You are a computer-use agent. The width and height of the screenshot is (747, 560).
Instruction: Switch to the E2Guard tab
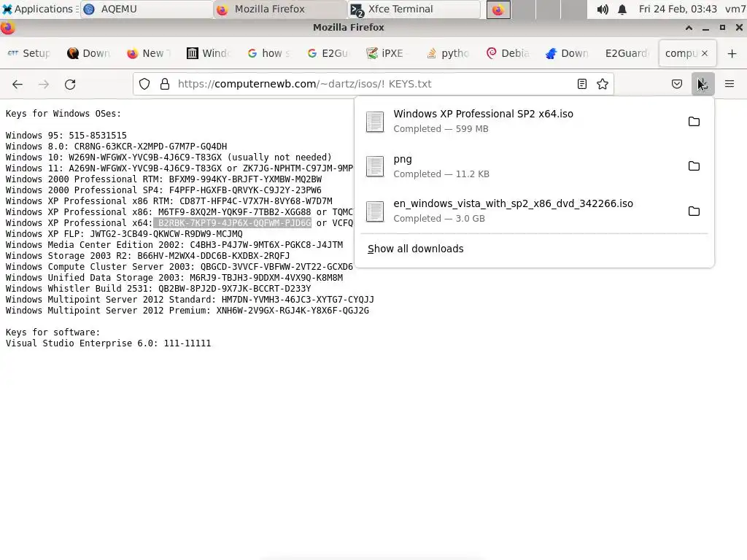[x=627, y=53]
